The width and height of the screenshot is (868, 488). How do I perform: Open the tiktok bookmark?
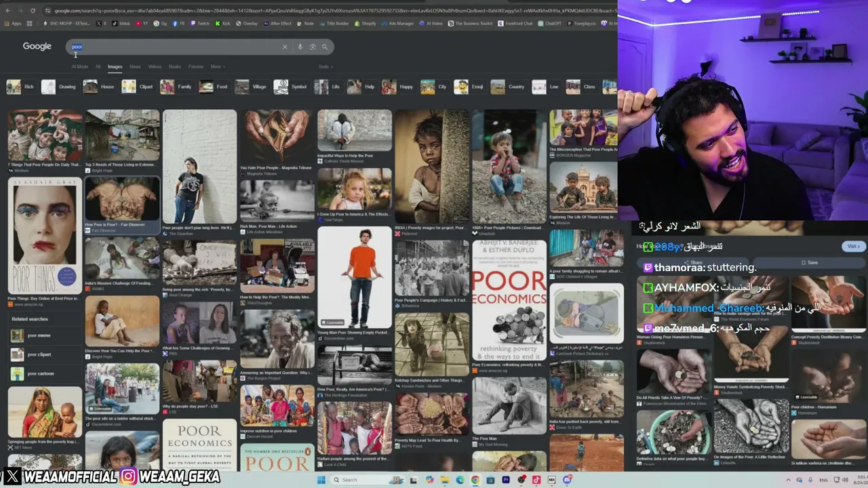click(x=121, y=23)
